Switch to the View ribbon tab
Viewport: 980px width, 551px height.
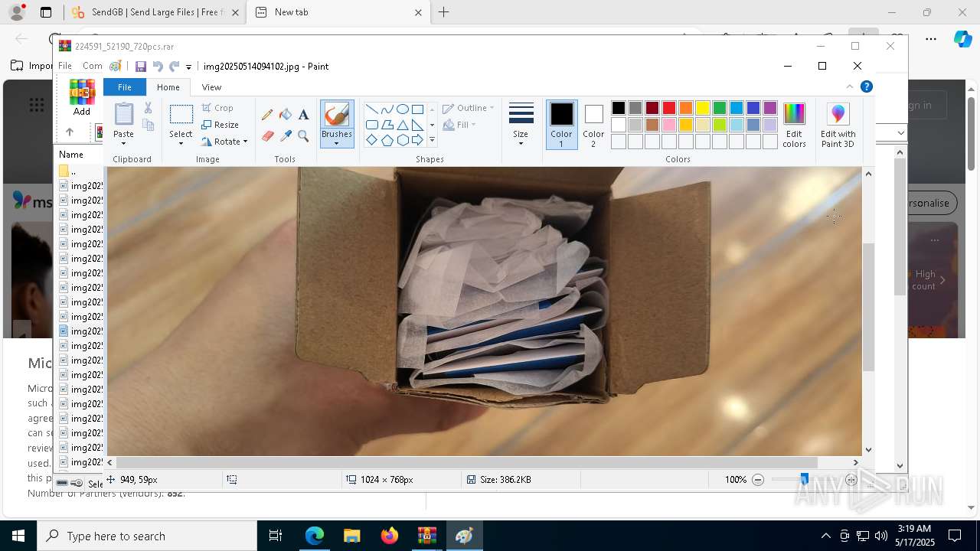click(x=211, y=87)
